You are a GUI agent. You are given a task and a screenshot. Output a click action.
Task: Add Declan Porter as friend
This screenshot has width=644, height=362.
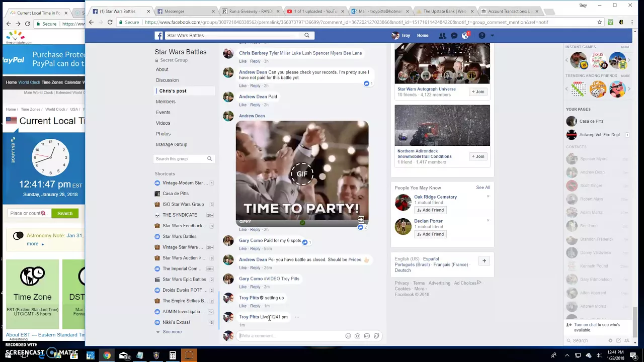[x=430, y=234]
